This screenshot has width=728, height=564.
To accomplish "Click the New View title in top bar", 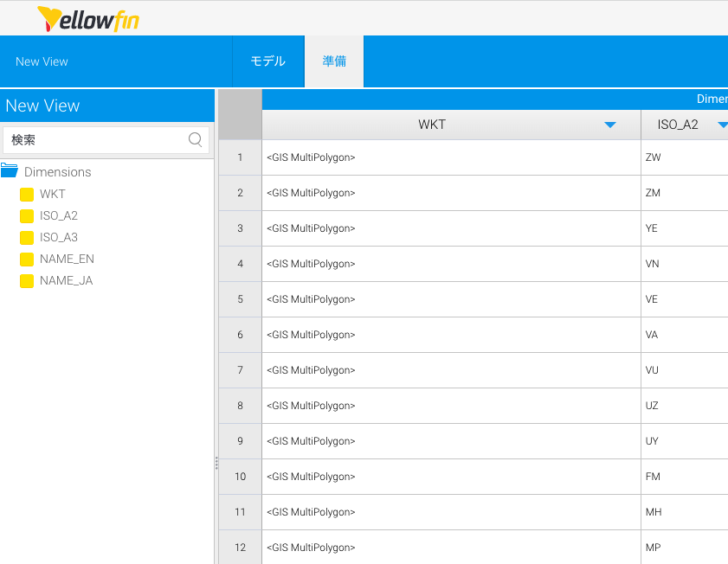I will (x=42, y=61).
